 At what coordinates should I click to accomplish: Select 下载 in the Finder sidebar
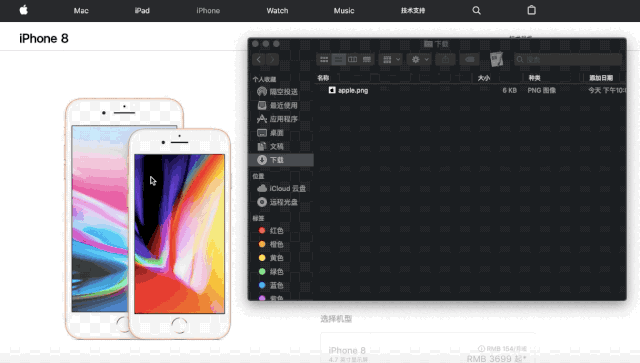click(281, 160)
